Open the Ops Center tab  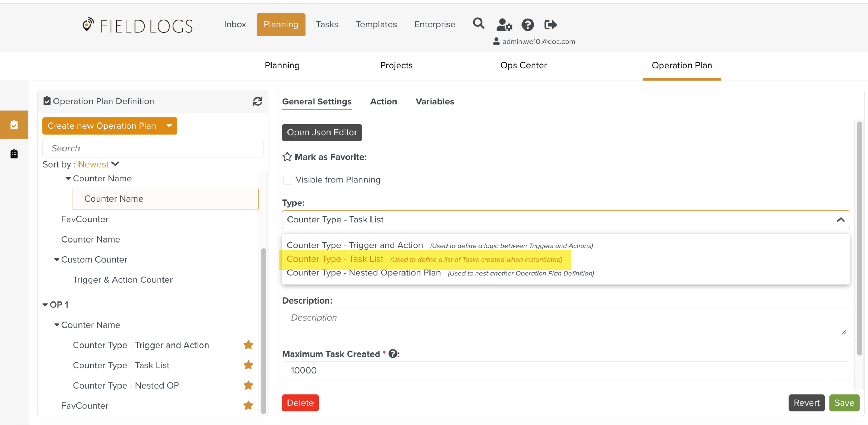click(x=523, y=65)
